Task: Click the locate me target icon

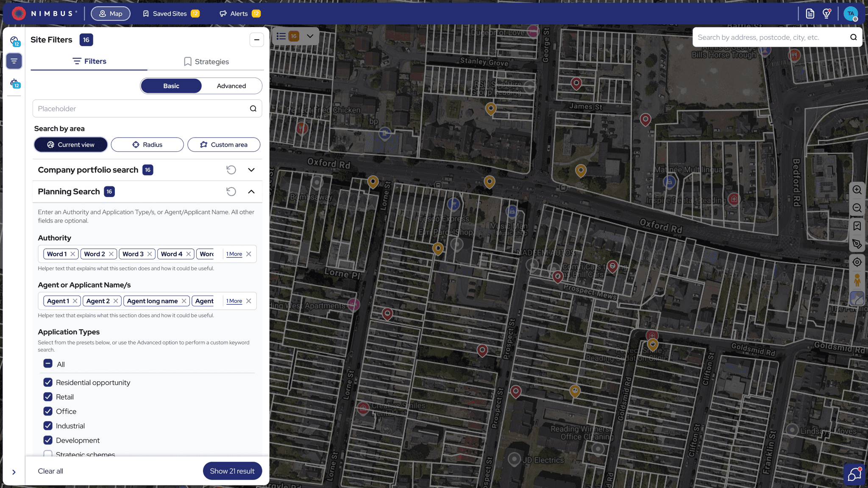Action: point(857,262)
